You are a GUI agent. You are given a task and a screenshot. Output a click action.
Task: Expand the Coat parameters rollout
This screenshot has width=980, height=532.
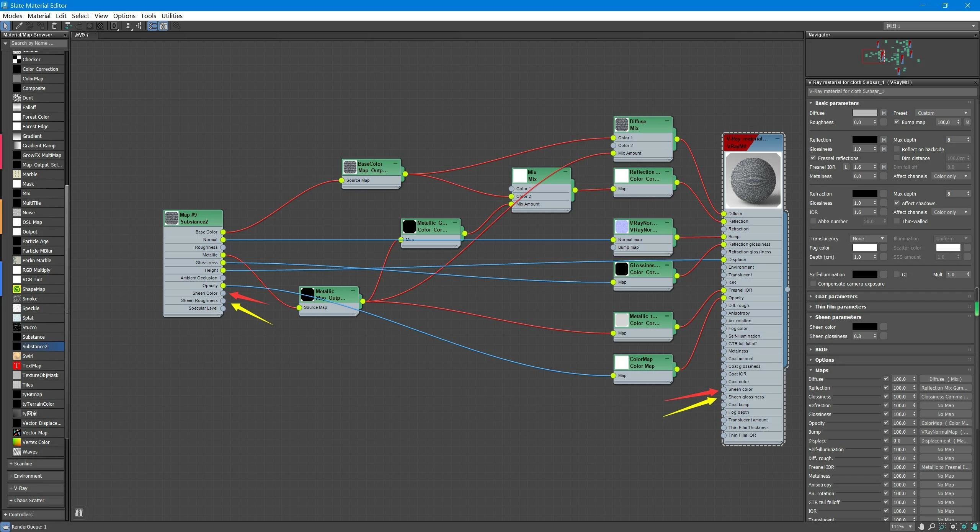coord(836,296)
